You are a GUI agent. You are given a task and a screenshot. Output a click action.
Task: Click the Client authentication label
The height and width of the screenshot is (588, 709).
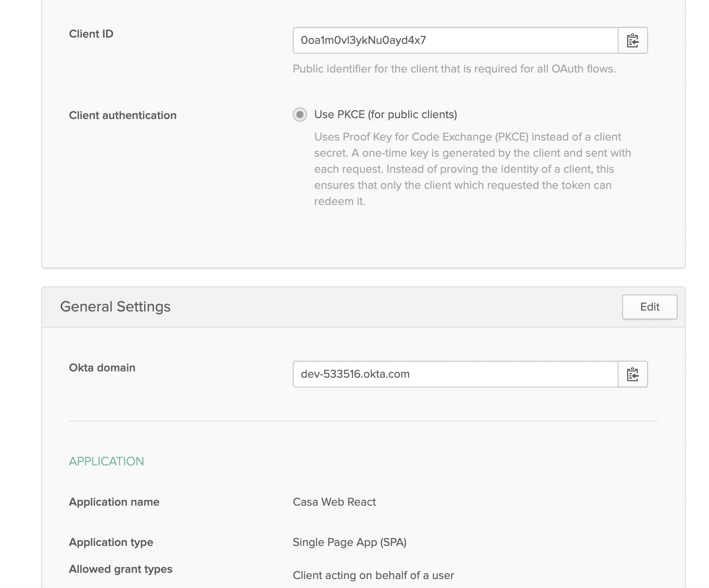click(x=123, y=115)
